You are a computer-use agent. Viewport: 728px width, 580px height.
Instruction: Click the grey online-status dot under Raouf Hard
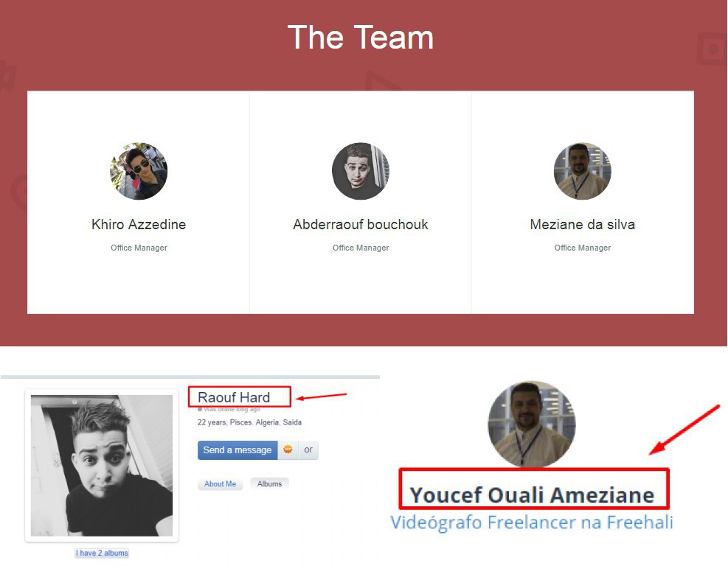point(200,409)
